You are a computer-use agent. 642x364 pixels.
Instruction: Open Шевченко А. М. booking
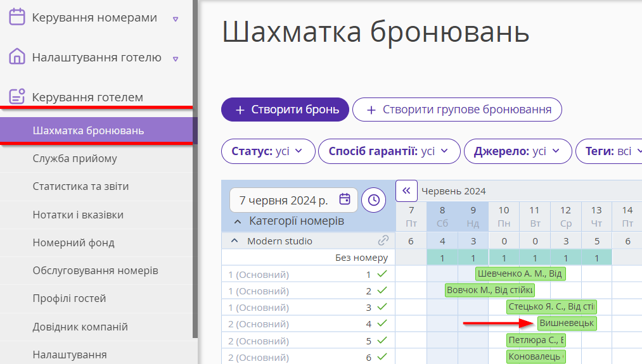pyautogui.click(x=520, y=273)
